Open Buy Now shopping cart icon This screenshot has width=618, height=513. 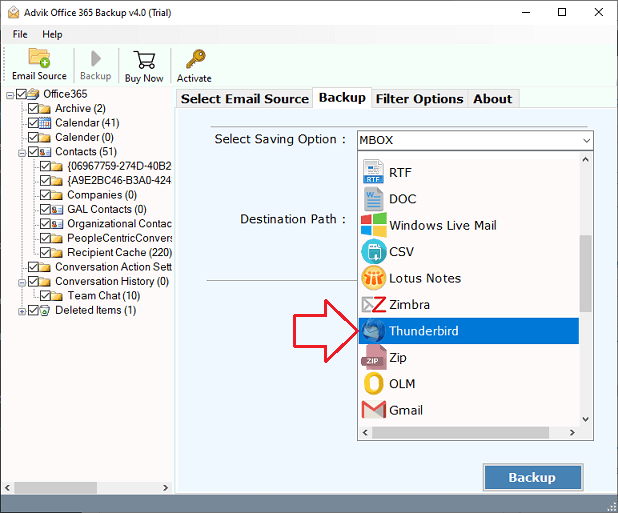(x=144, y=60)
